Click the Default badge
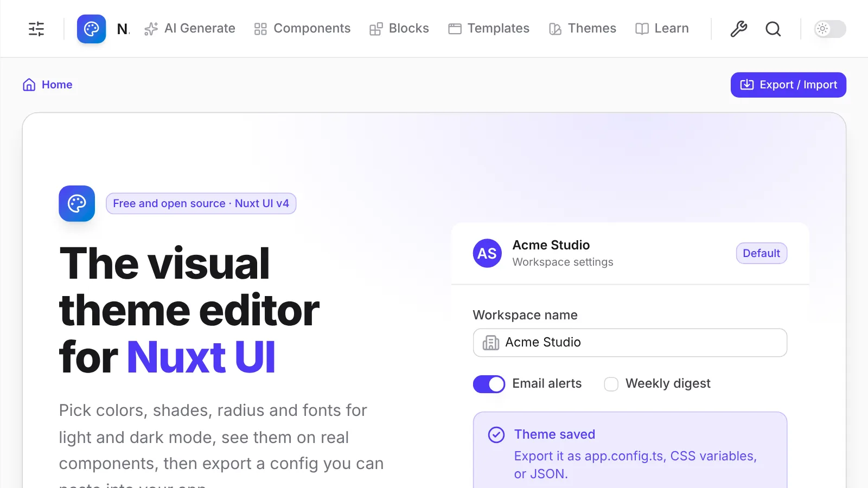This screenshot has height=488, width=868. [x=762, y=253]
